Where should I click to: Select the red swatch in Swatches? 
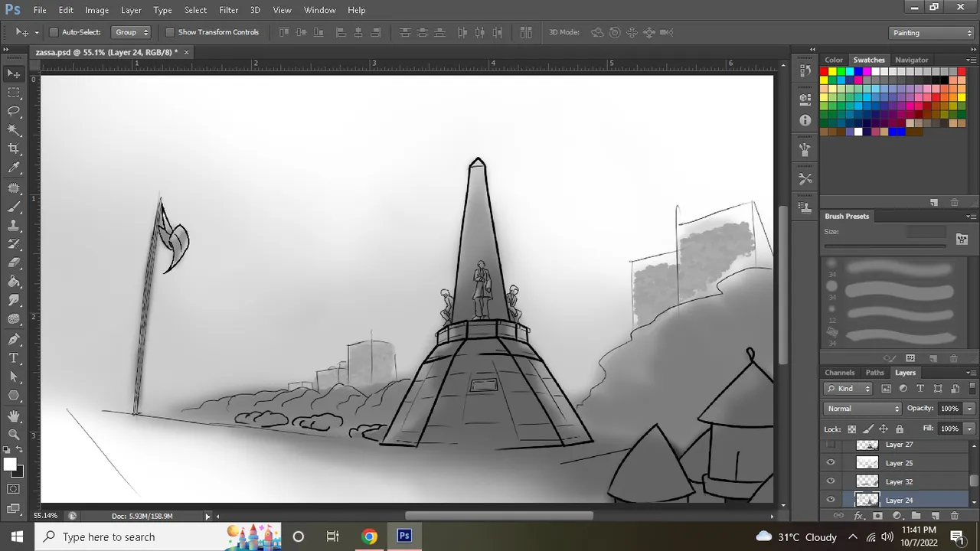[824, 71]
